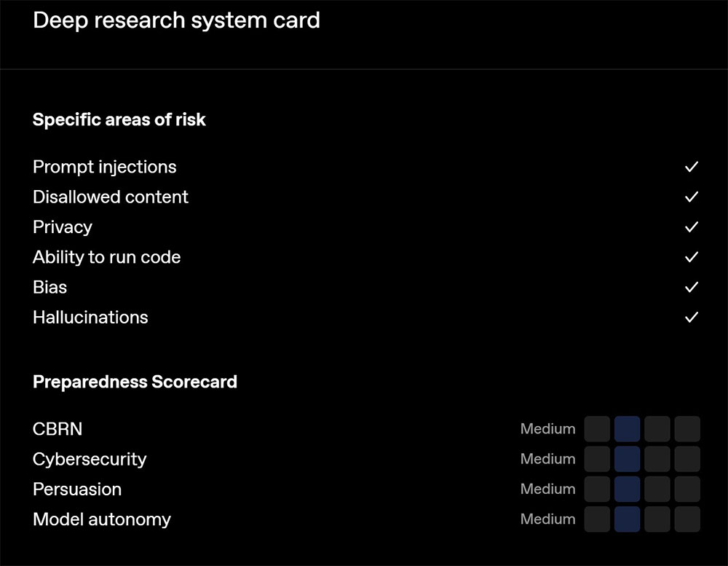This screenshot has width=728, height=566.
Task: Open the Prompt injections entry
Action: [104, 168]
